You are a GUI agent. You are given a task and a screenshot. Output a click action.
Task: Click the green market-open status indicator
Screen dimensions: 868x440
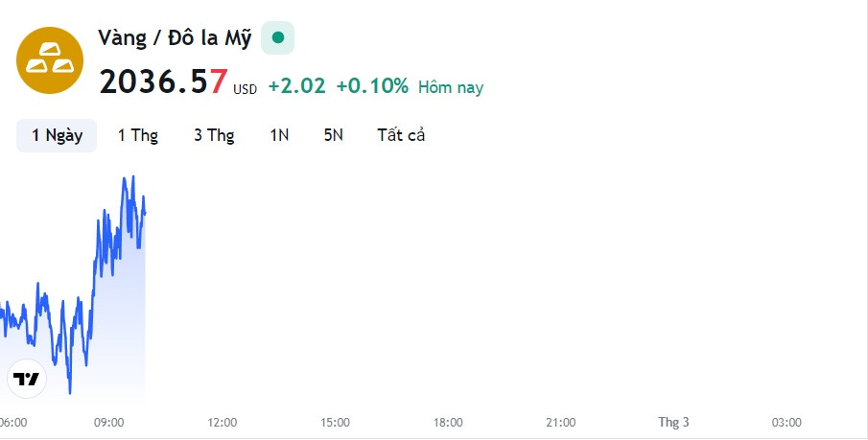(278, 37)
